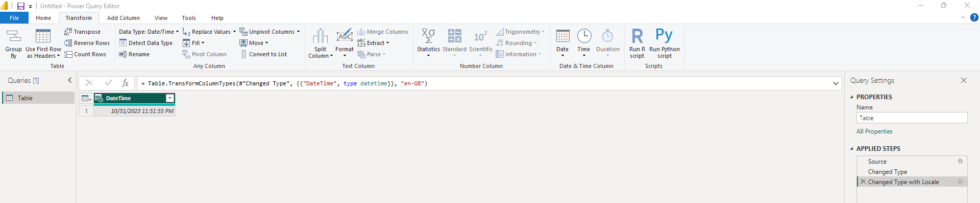Open the table options corner icon
980x203 pixels.
pyautogui.click(x=86, y=98)
